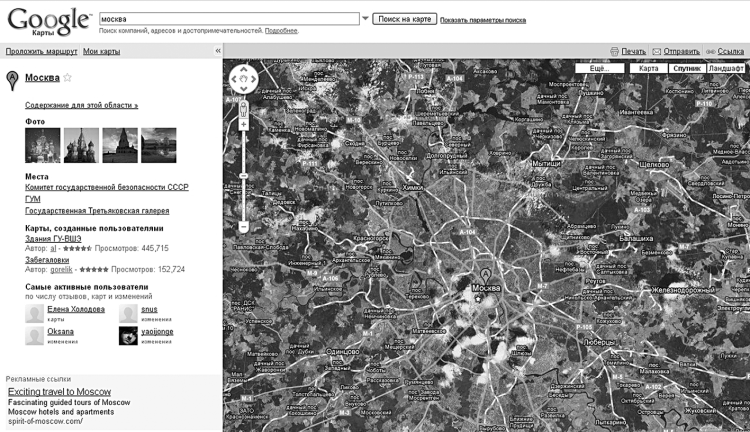The height and width of the screenshot is (432, 750).
Task: Click the zoom slider handle
Action: click(243, 176)
